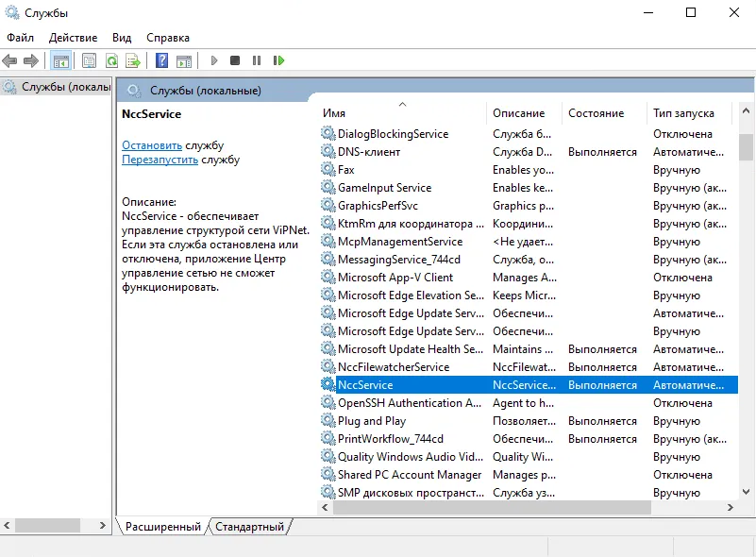756x557 pixels.
Task: Click the gear icon of Fax service
Action: click(328, 169)
